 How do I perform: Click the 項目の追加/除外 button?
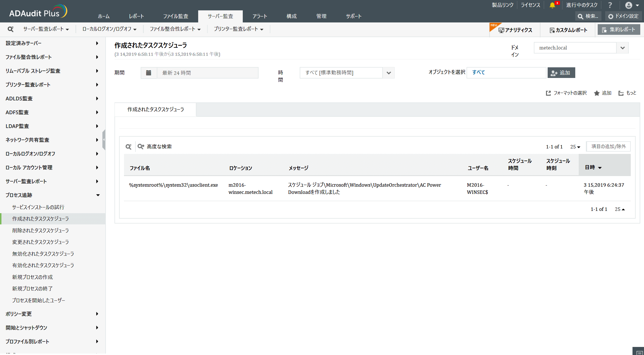pos(608,146)
